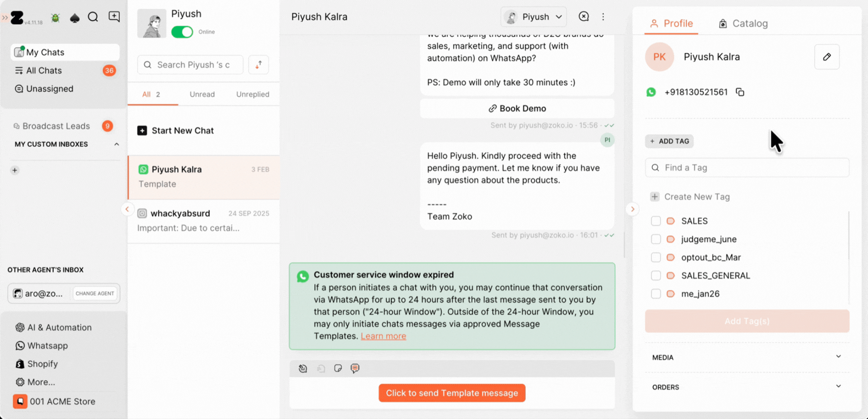This screenshot has height=419, width=868.
Task: Click 001 ACME Store account
Action: coord(55,401)
